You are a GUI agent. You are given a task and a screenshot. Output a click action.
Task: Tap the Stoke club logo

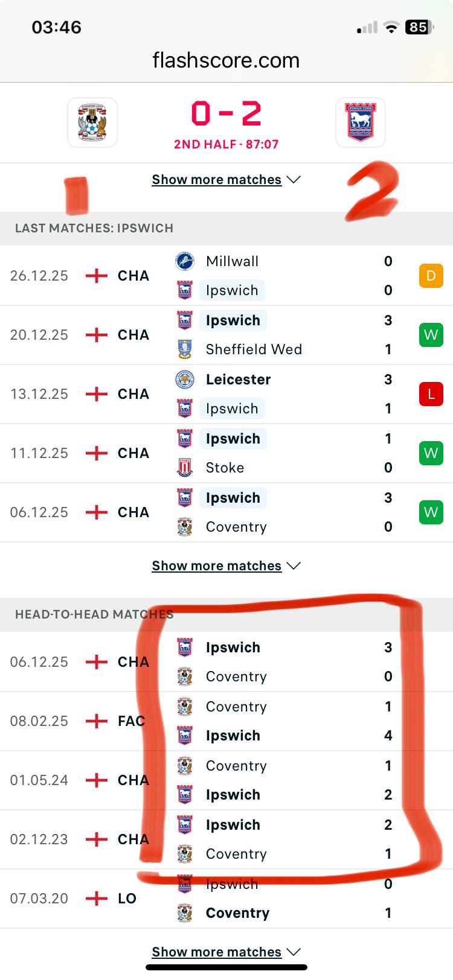(184, 468)
